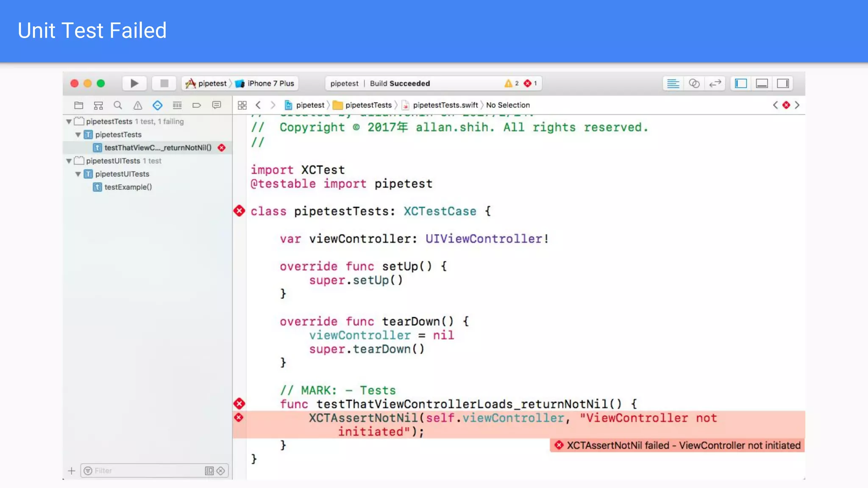Switch to the Assistant editor

694,83
